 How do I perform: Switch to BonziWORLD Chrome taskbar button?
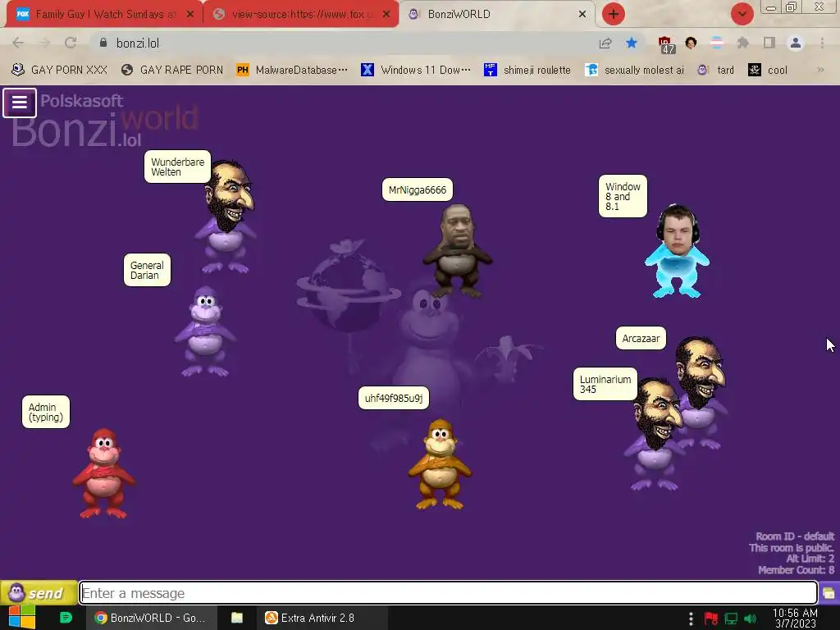(151, 618)
